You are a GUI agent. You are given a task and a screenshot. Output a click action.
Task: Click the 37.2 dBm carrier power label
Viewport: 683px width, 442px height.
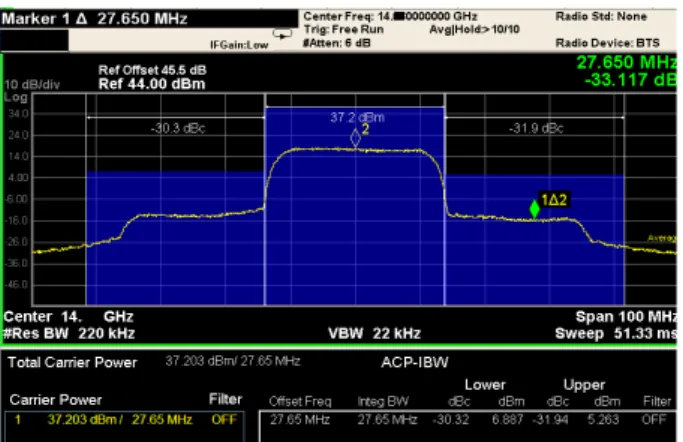coord(357,117)
